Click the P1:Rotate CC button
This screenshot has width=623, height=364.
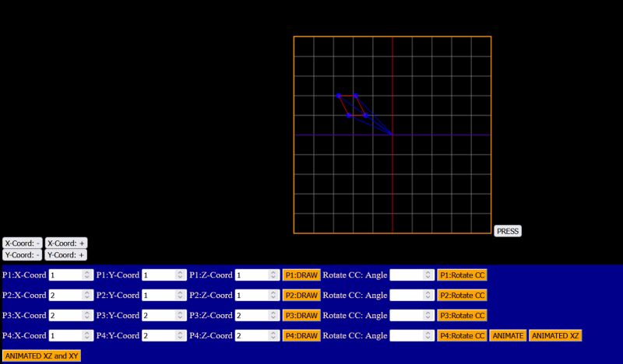coord(462,275)
